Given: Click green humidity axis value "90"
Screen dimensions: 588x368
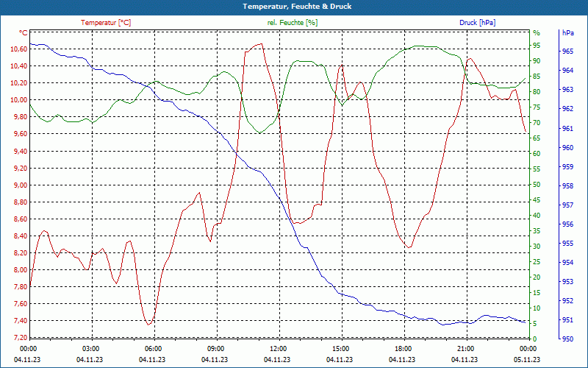Looking at the screenshot, I should click(x=537, y=61).
